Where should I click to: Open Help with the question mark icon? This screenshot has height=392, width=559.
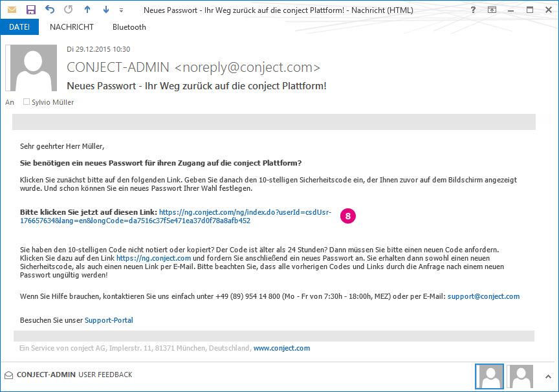(x=474, y=10)
